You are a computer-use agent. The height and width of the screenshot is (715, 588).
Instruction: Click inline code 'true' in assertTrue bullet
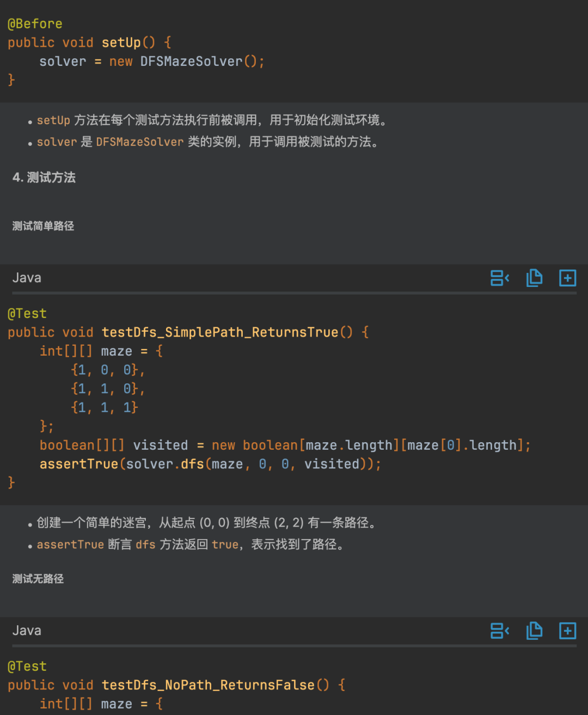coord(225,545)
